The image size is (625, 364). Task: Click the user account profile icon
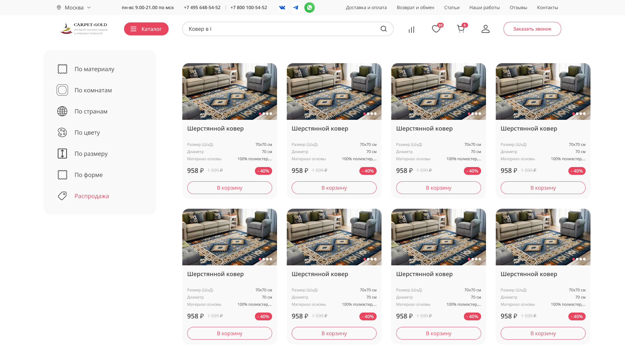485,29
